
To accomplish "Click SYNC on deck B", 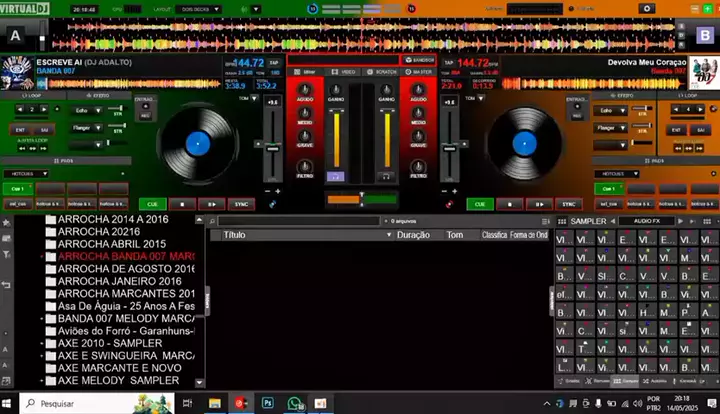I will (569, 204).
